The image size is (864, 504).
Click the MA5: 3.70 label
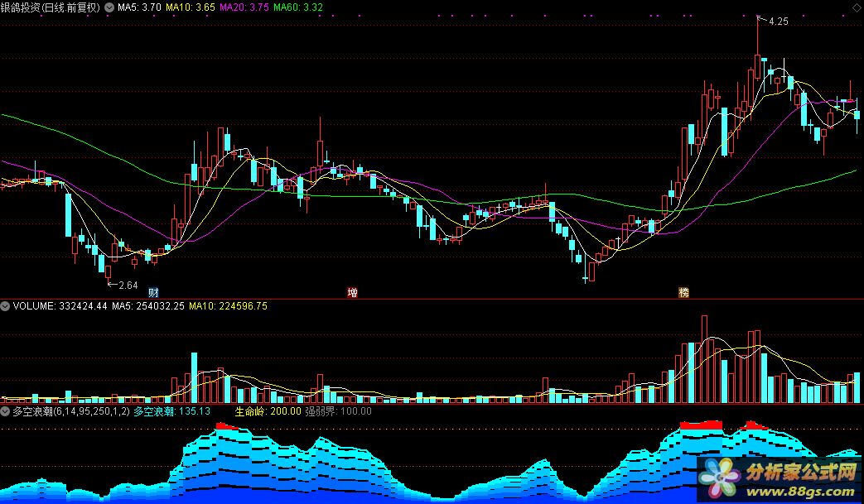click(x=139, y=7)
